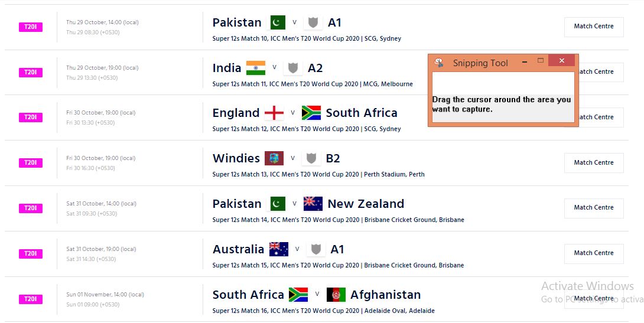Click T20I badge for South Africa v Afghanistan
This screenshot has height=323, width=644.
click(30, 299)
